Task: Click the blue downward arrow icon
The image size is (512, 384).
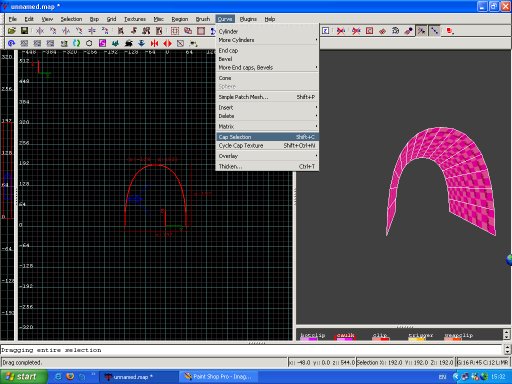Action: pyautogui.click(x=141, y=43)
